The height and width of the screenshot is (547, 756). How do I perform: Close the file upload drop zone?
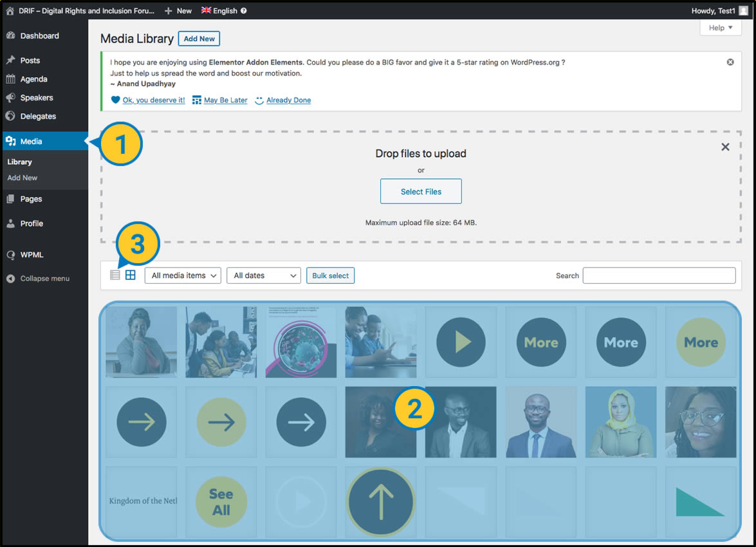tap(725, 147)
